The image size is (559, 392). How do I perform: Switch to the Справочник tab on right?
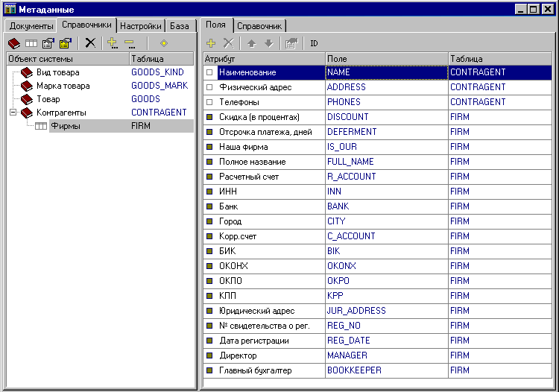(259, 26)
